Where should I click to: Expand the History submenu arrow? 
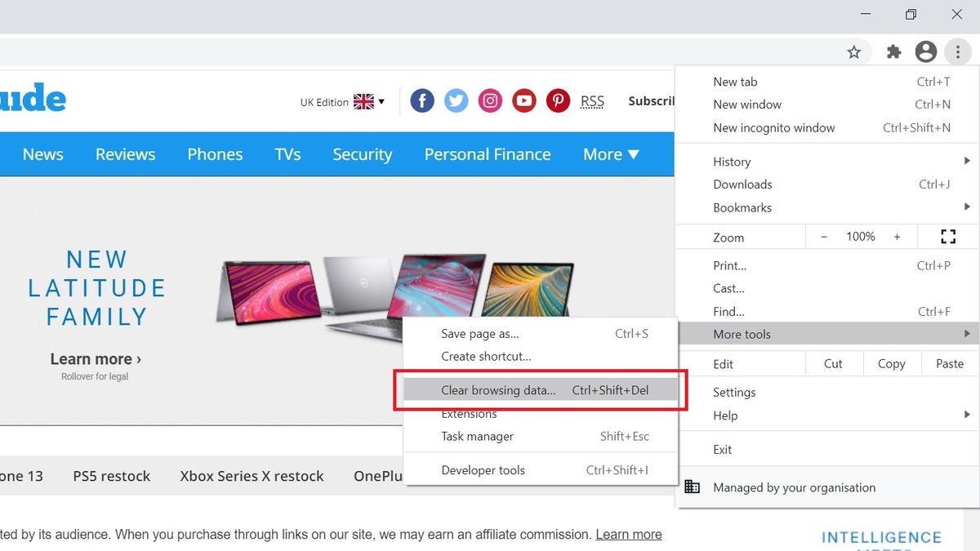(967, 161)
